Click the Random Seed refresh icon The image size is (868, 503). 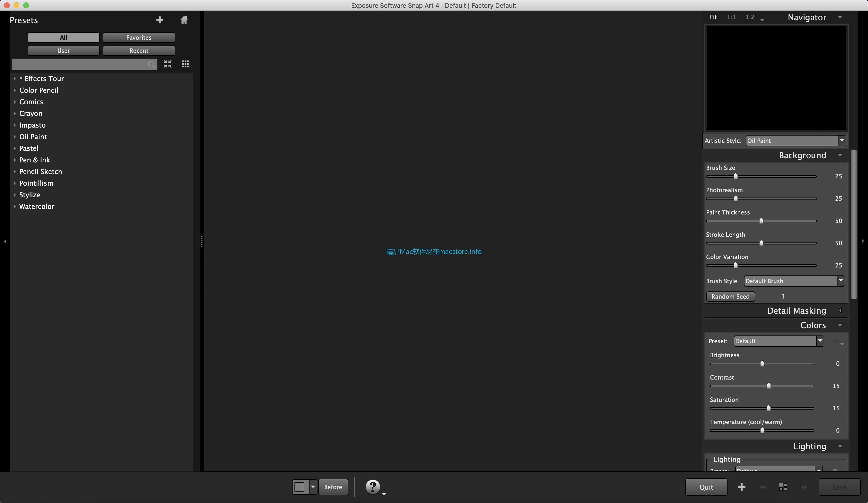(730, 296)
